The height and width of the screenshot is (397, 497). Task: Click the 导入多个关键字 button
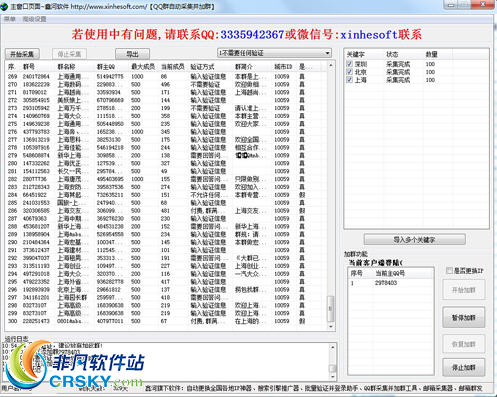[x=415, y=239]
